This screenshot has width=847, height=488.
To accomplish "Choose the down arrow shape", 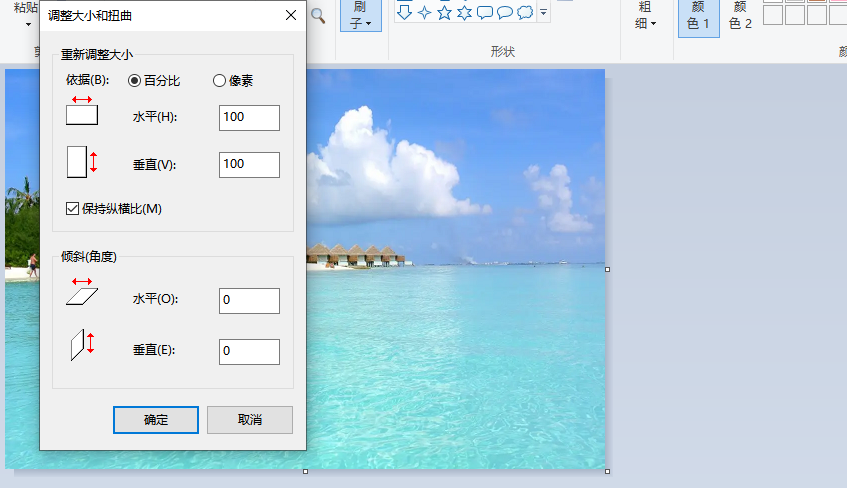I will [404, 12].
